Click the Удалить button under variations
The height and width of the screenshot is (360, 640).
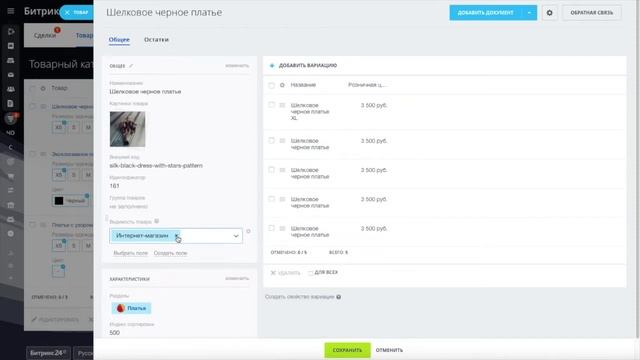click(x=285, y=273)
